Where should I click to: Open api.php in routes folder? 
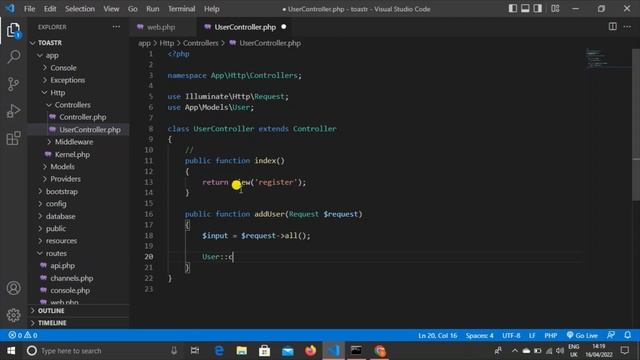point(79,266)
